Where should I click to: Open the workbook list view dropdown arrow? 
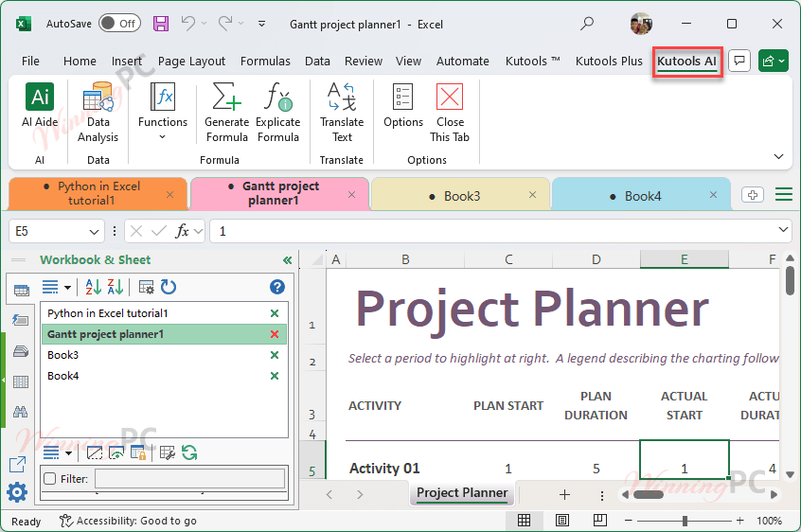(67, 288)
